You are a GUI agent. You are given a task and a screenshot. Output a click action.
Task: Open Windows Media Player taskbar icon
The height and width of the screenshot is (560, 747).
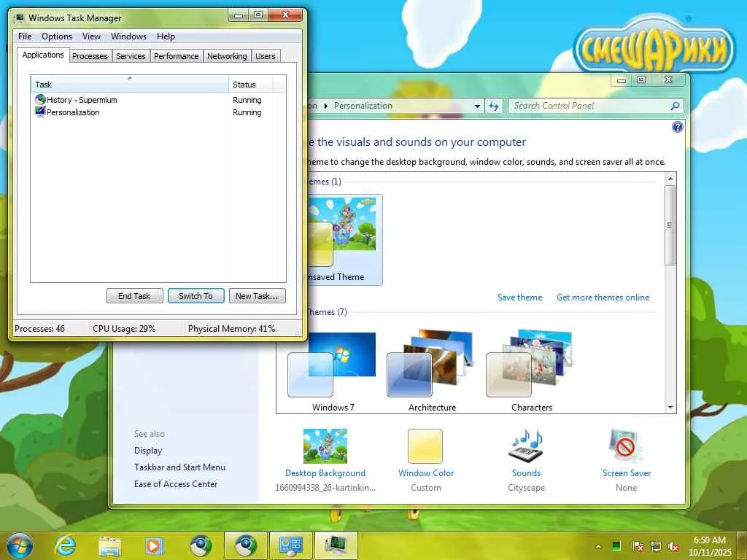tap(155, 545)
